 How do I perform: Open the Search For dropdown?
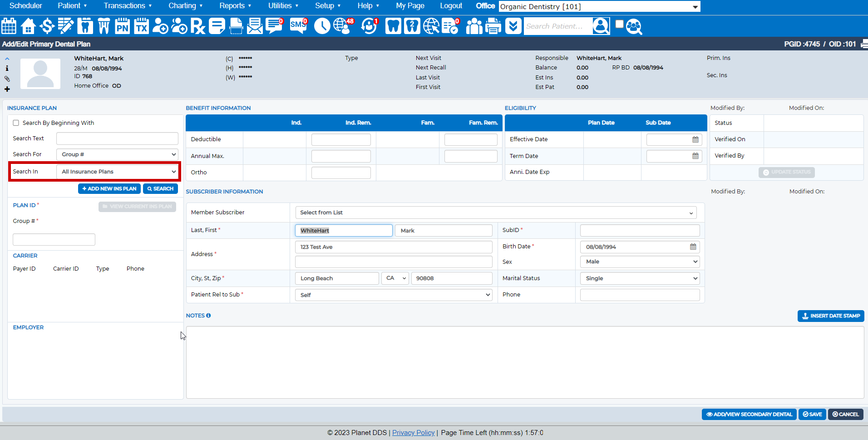(x=117, y=154)
